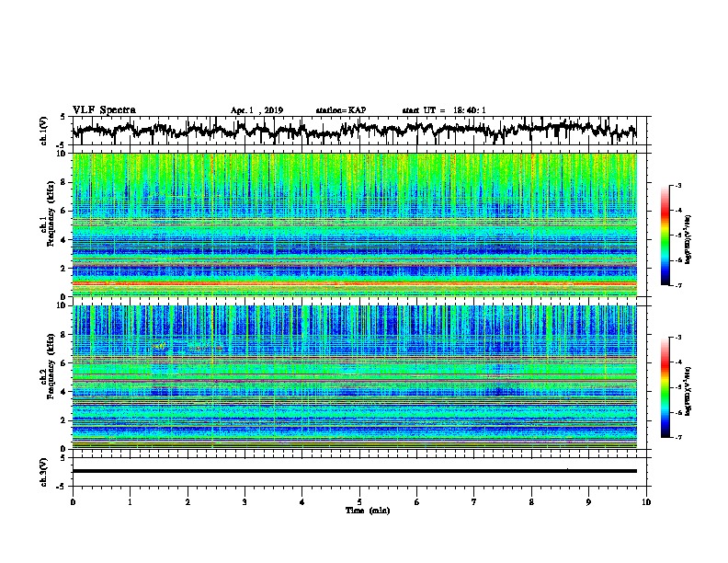This screenshot has height=563, width=728.
Task: Click the time-axis tick label "5"
Action: click(x=359, y=502)
